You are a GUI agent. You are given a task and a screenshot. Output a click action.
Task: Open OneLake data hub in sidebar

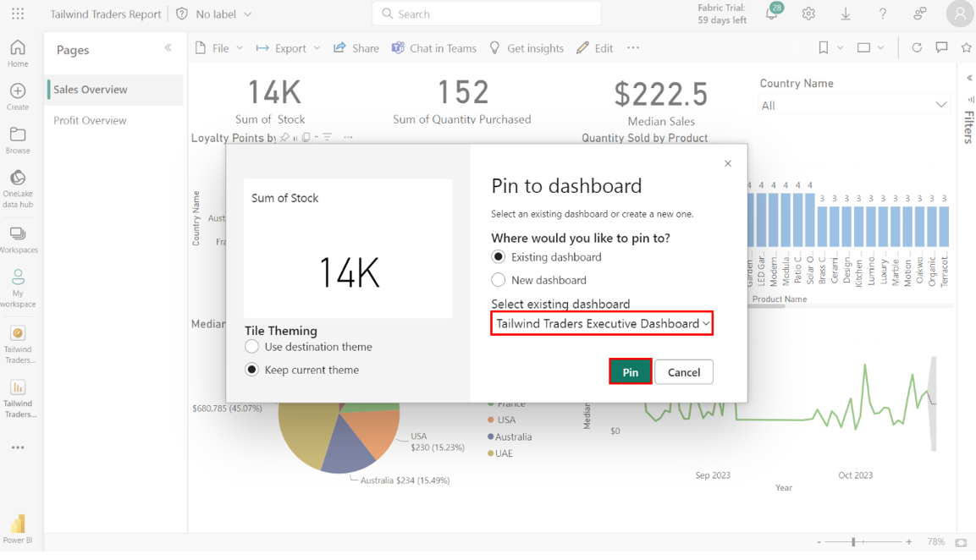(x=18, y=188)
